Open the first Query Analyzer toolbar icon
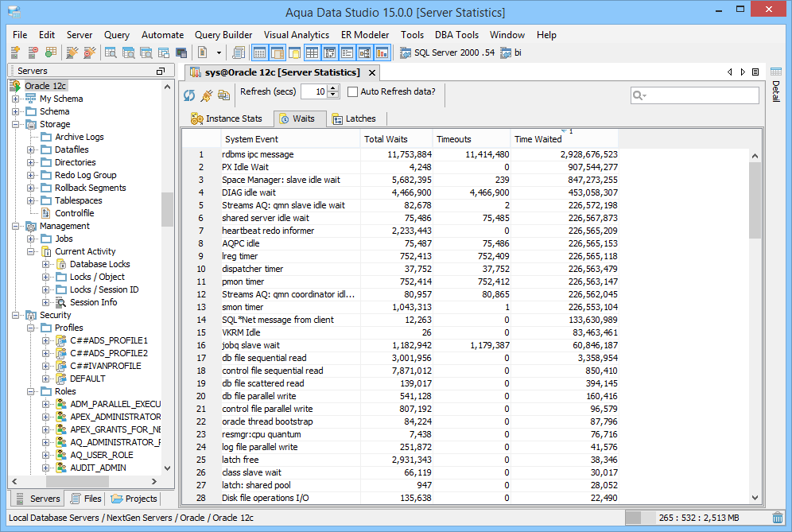This screenshot has height=532, width=792. (111, 52)
